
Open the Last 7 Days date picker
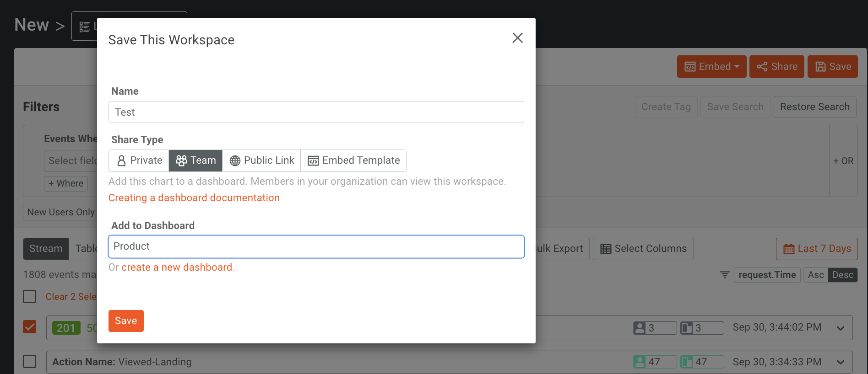tap(817, 249)
